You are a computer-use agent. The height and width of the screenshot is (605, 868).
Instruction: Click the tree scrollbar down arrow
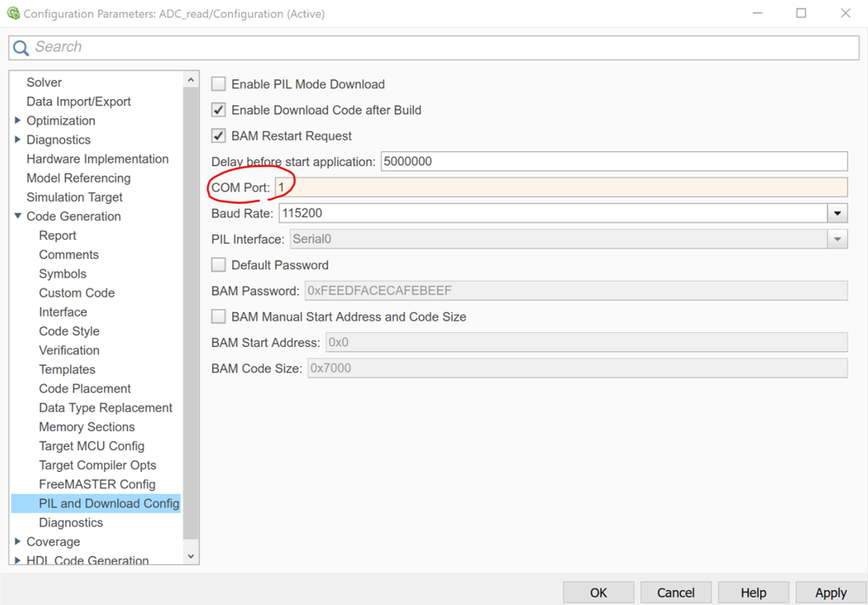coord(191,555)
